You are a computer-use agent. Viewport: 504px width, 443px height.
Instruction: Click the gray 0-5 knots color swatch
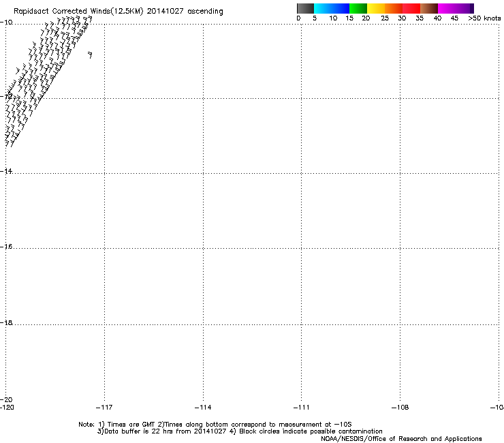click(x=305, y=8)
